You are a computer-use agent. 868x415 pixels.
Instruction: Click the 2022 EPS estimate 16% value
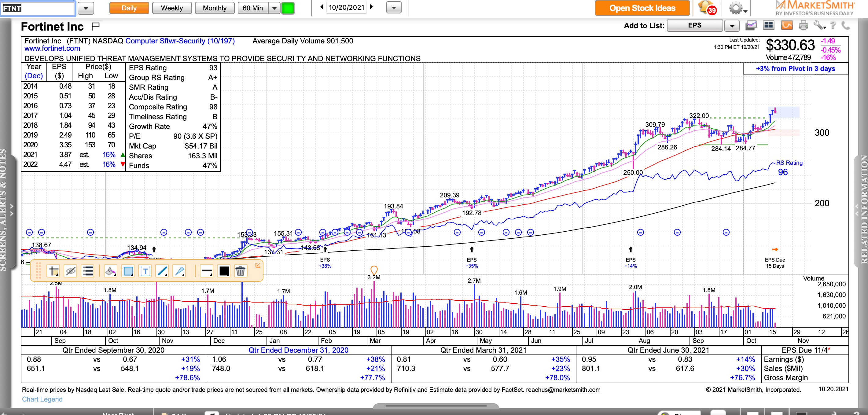[x=109, y=164]
